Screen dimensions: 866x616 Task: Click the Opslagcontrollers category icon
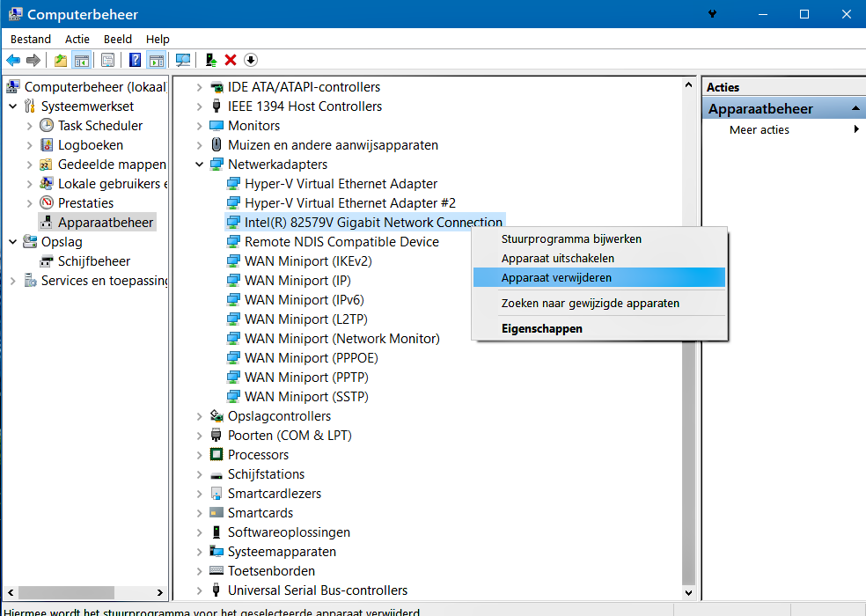pos(216,416)
